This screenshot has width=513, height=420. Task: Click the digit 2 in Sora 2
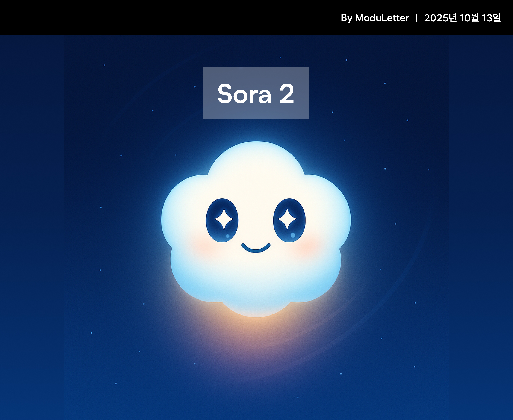(287, 94)
